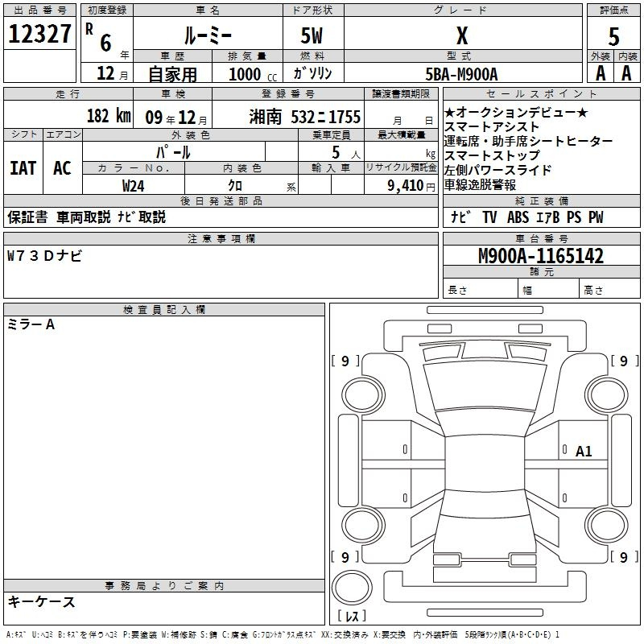The image size is (644, 644).
Task: Click TV in genuine equipment row
Action: click(x=489, y=217)
